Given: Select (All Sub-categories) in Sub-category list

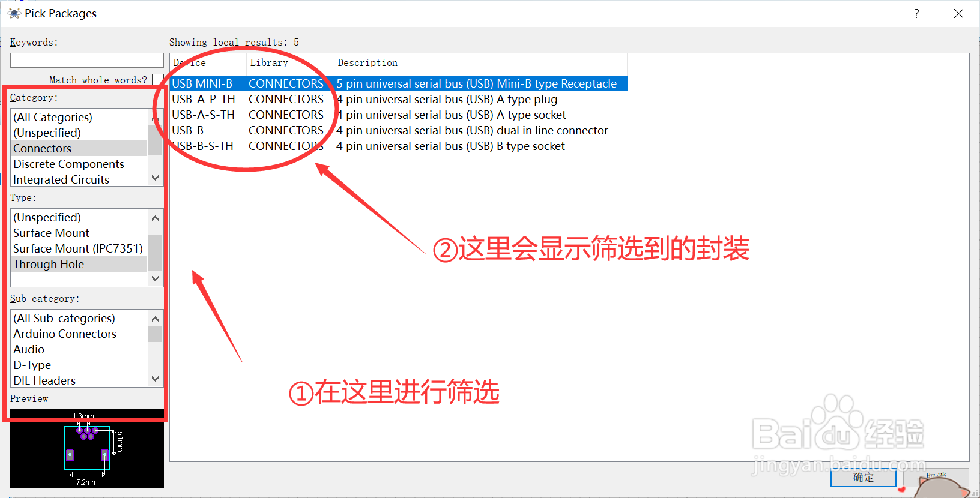Looking at the screenshot, I should pos(79,318).
